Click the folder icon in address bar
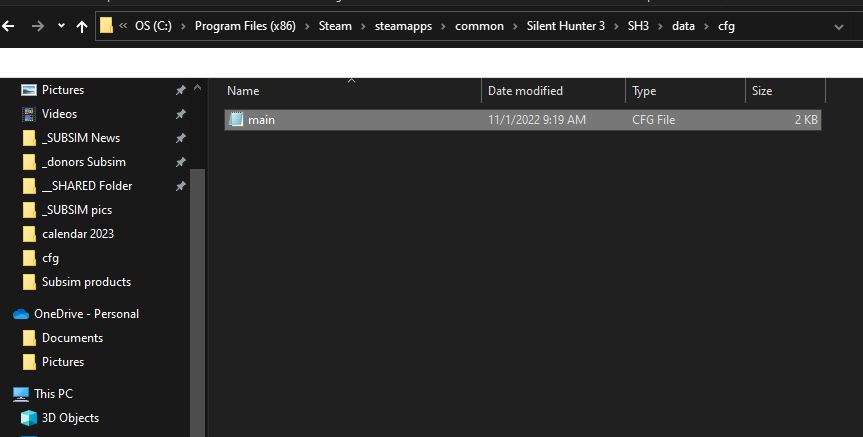The width and height of the screenshot is (863, 437). [x=107, y=25]
